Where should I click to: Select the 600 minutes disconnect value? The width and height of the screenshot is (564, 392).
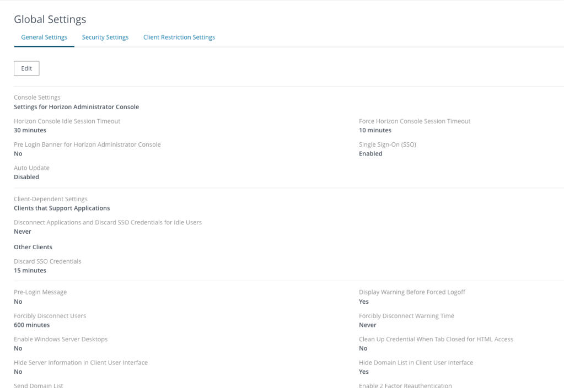pyautogui.click(x=32, y=325)
